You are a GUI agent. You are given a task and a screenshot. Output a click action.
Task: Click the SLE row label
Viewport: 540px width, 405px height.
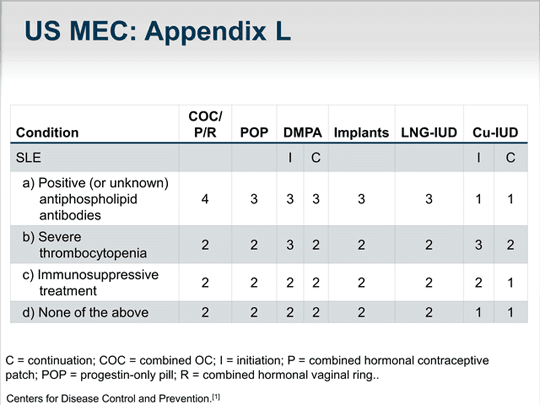click(x=28, y=158)
